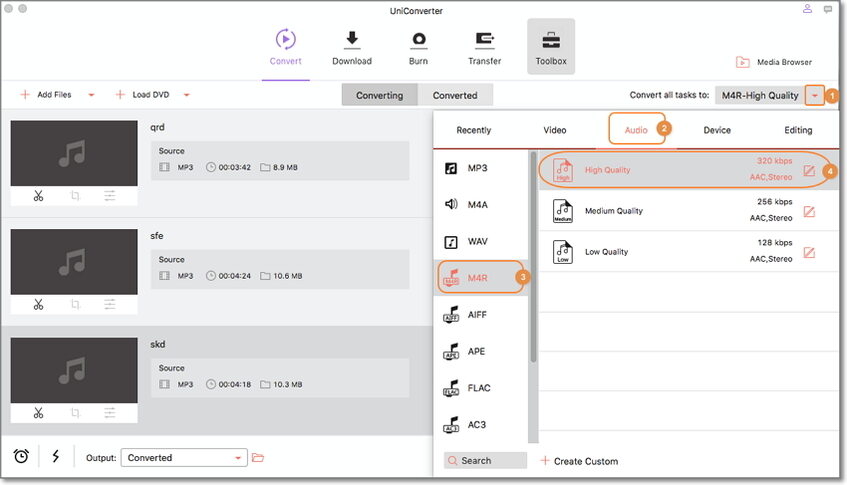Open crop tool for qrd
847x485 pixels.
75,196
